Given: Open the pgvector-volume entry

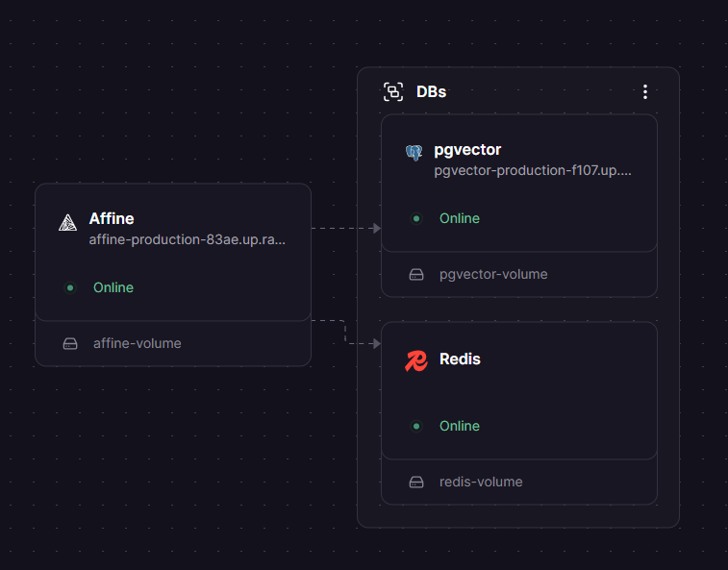Looking at the screenshot, I should [x=519, y=274].
